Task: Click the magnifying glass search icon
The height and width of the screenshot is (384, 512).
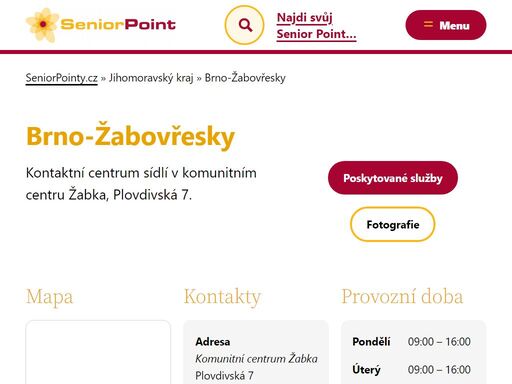Action: tap(244, 25)
